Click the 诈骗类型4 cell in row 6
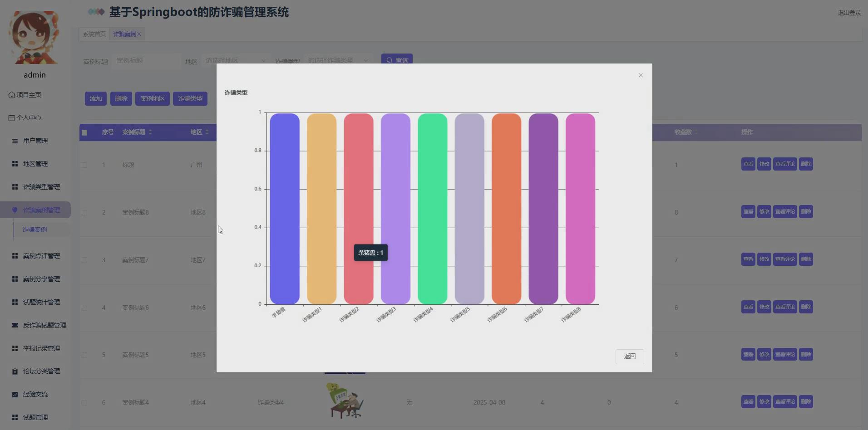Viewport: 868px width, 430px height. pos(271,402)
